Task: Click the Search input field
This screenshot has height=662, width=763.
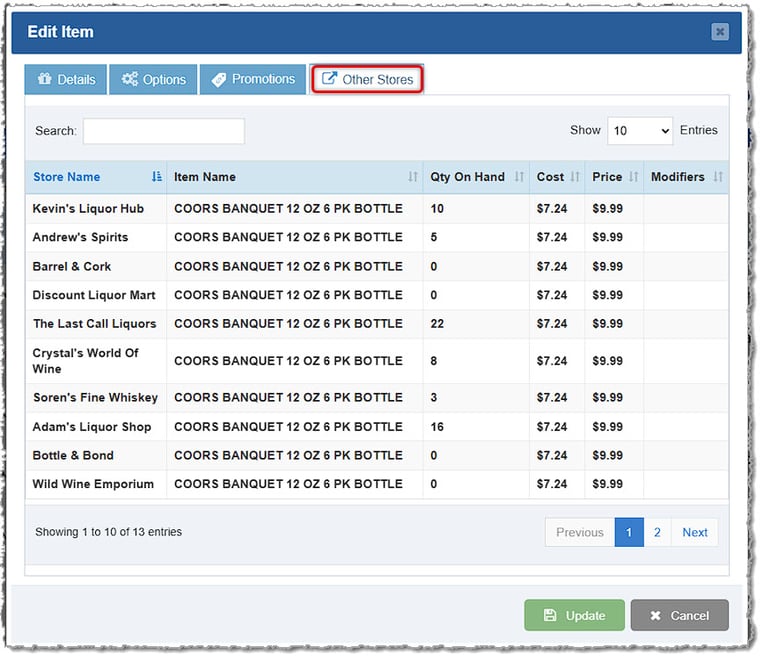Action: (164, 131)
